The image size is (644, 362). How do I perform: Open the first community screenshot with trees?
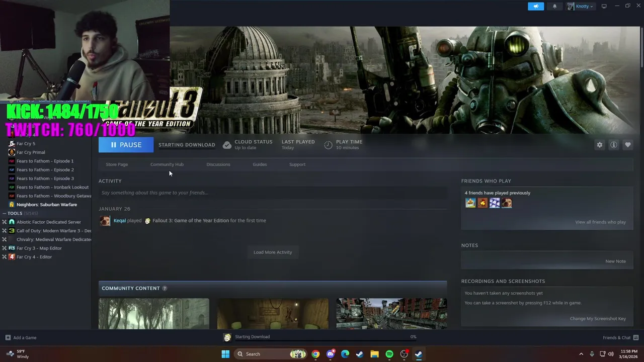154,314
